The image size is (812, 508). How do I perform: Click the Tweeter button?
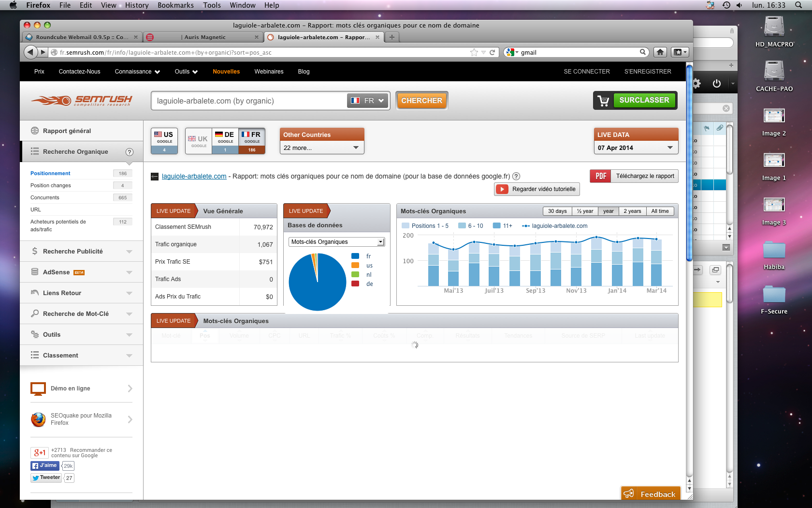pyautogui.click(x=46, y=478)
